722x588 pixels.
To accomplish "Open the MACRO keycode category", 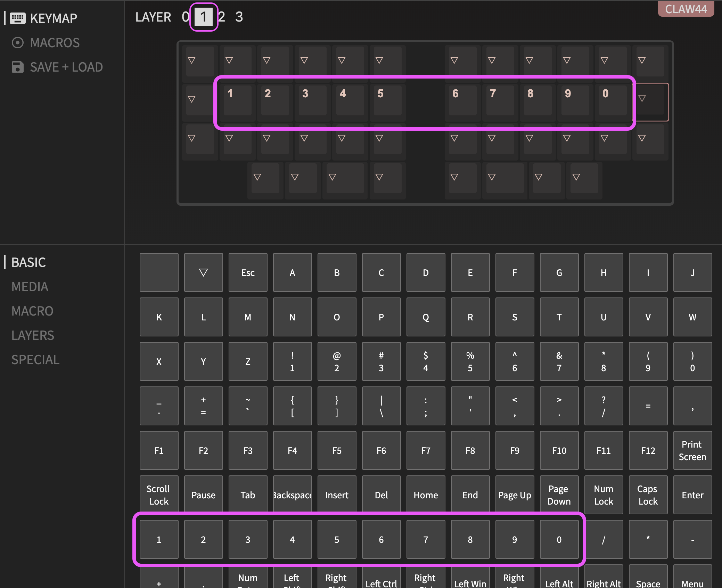I will click(x=32, y=311).
